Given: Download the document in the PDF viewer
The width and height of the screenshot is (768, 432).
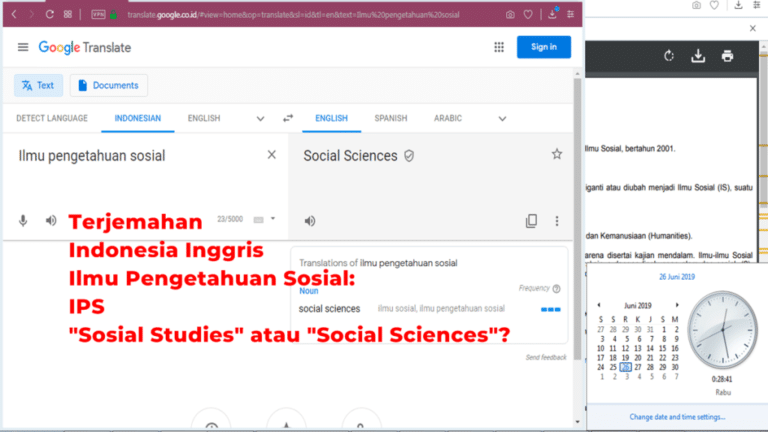Looking at the screenshot, I should [x=698, y=56].
